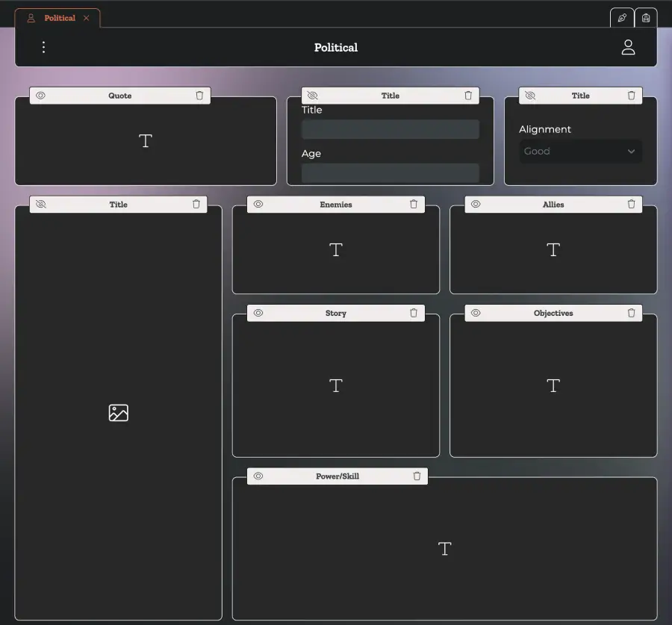The height and width of the screenshot is (625, 672).
Task: Click into the Title input field
Action: [x=390, y=129]
